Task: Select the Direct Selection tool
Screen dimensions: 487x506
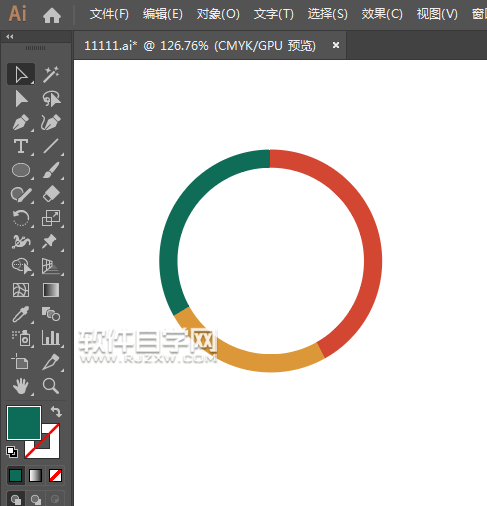Action: click(x=21, y=99)
